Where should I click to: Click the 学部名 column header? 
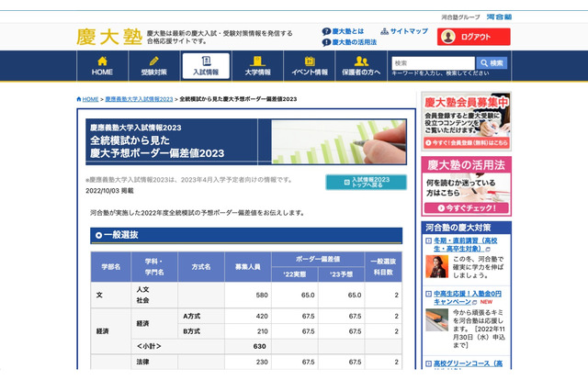pyautogui.click(x=111, y=267)
